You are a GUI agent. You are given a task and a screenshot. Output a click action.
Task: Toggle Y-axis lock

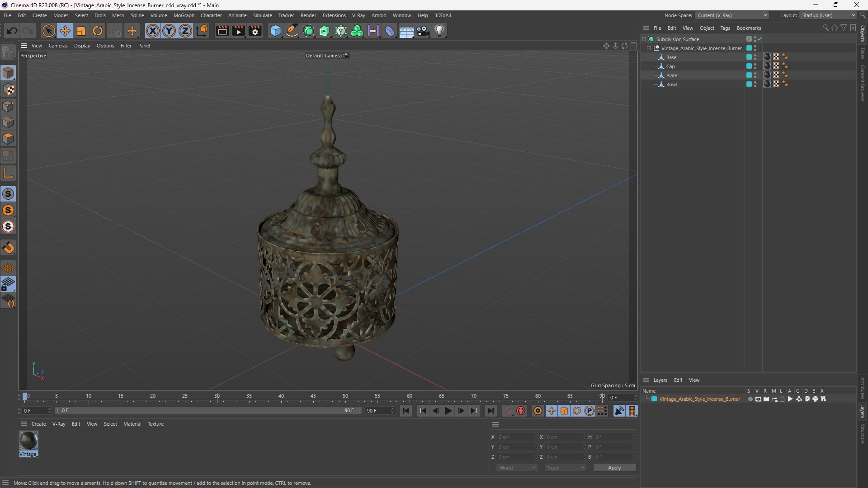pos(169,31)
